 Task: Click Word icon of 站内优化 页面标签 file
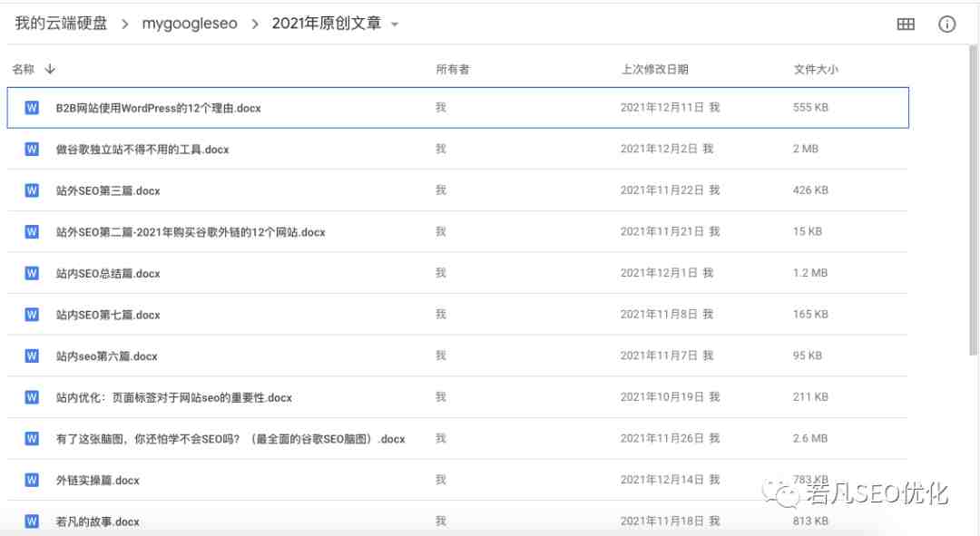32,397
